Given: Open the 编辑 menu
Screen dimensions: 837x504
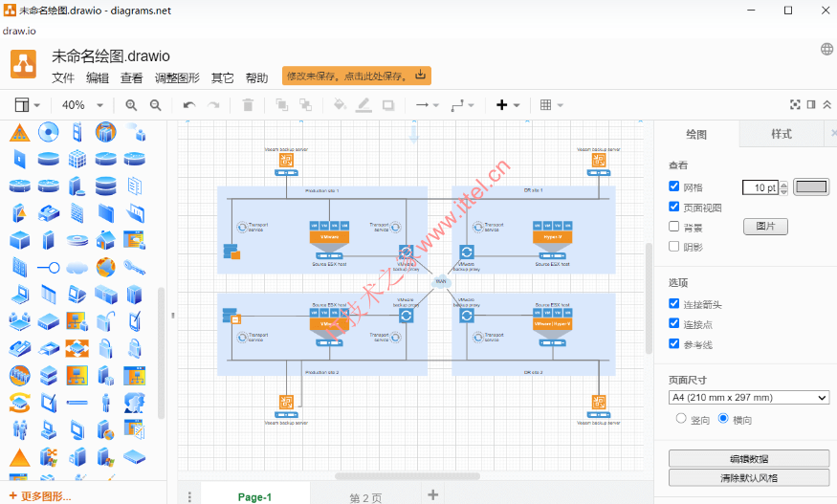Looking at the screenshot, I should (x=98, y=78).
